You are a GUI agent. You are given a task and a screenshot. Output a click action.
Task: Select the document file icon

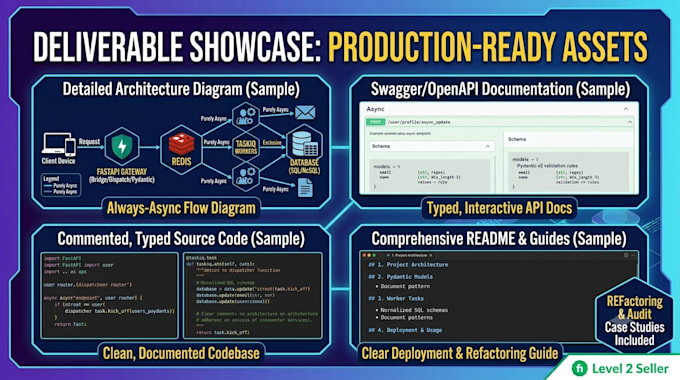tap(305, 187)
